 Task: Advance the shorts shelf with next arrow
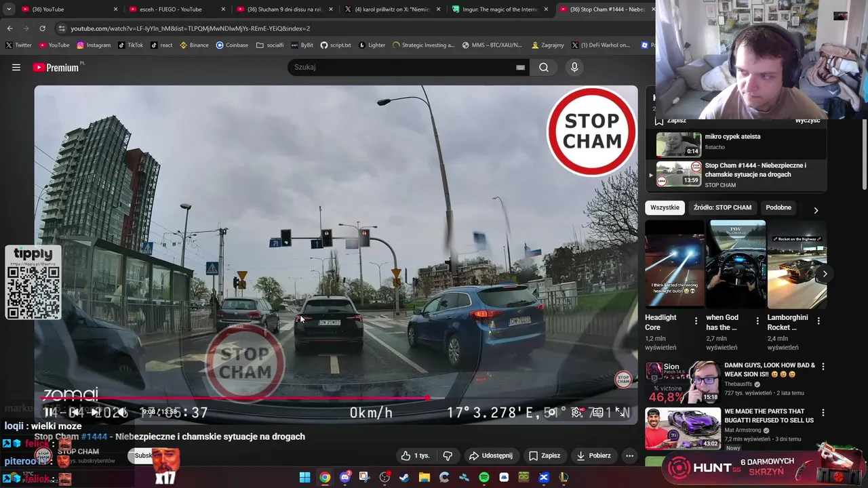tap(825, 274)
